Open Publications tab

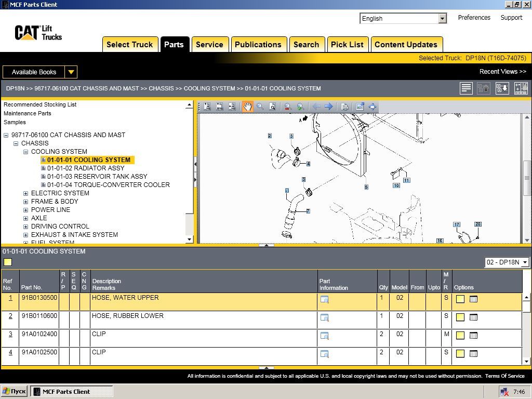[258, 45]
